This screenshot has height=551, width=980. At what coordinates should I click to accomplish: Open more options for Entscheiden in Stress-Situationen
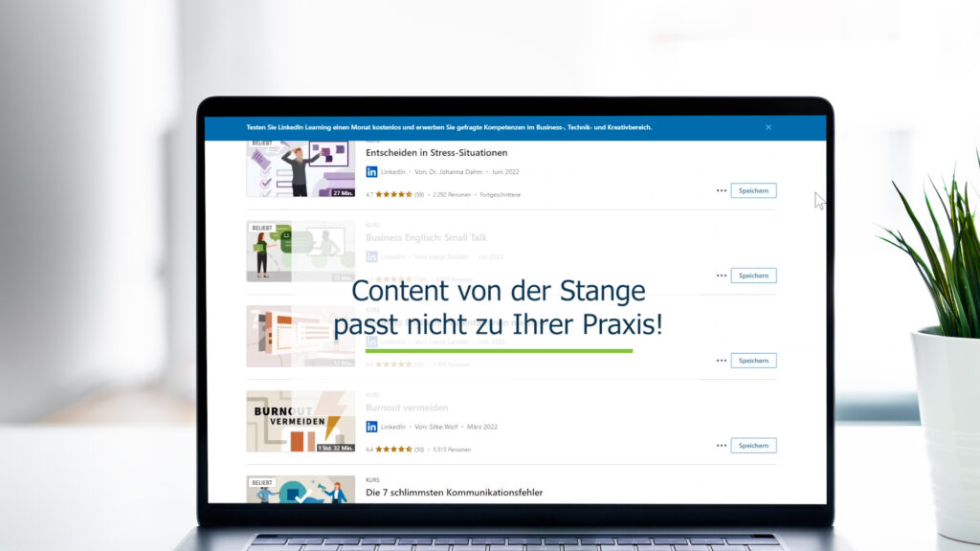[722, 190]
